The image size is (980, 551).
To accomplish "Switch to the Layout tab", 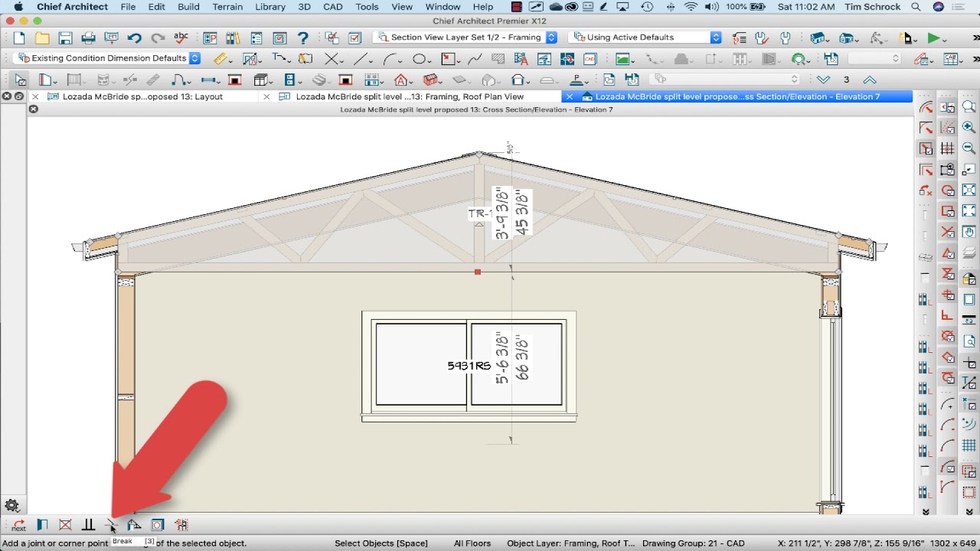I will pos(142,96).
